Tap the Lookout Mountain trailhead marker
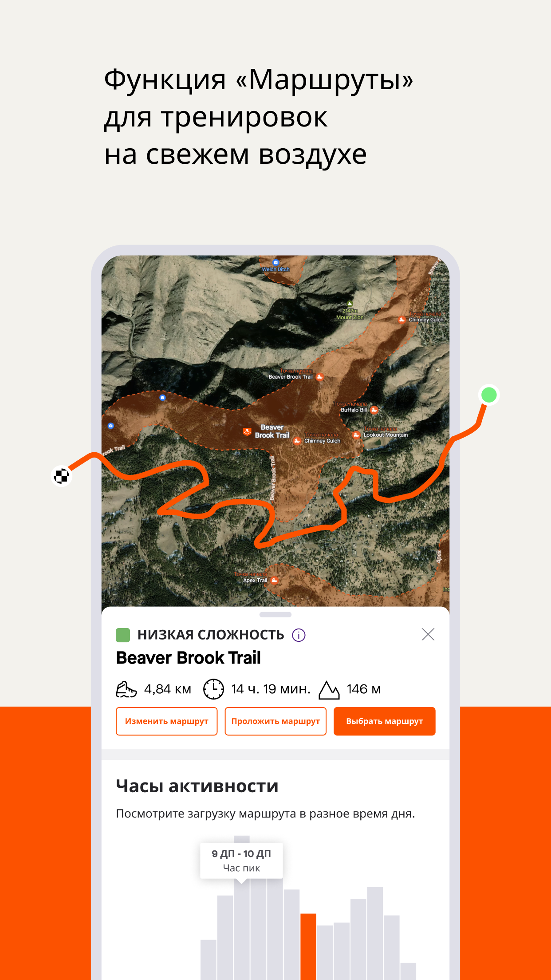The width and height of the screenshot is (551, 980). (356, 435)
